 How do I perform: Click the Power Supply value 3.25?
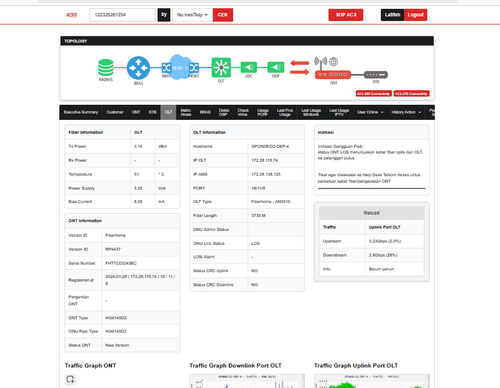tap(138, 188)
